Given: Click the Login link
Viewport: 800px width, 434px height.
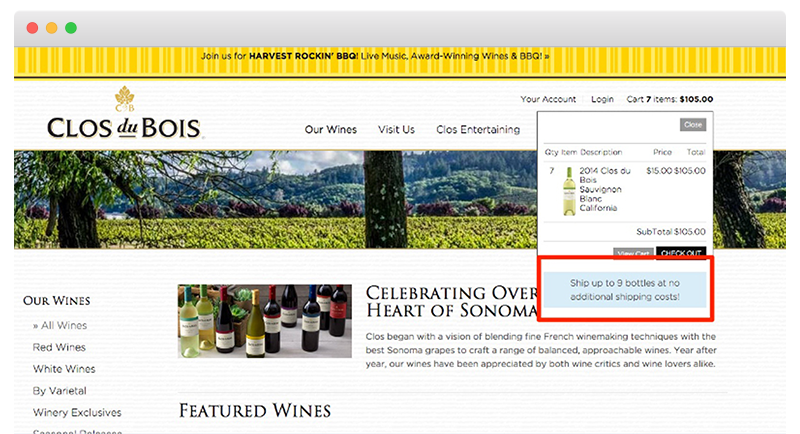Looking at the screenshot, I should point(602,99).
